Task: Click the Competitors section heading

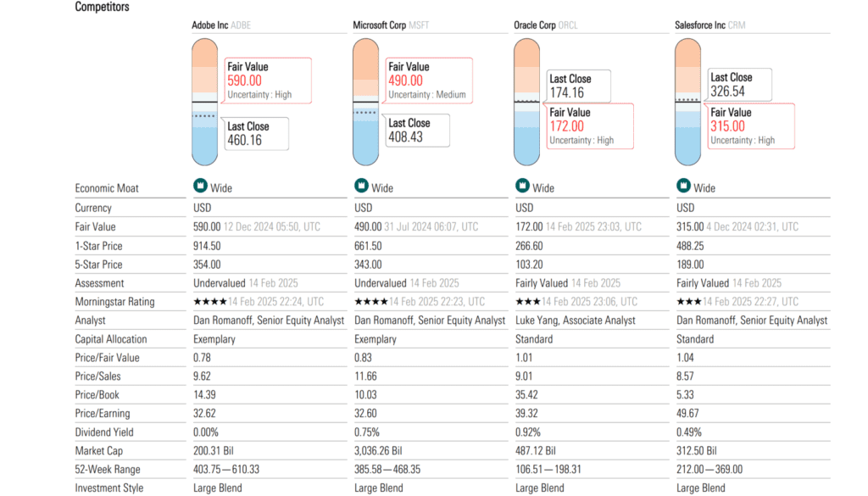Action: [x=103, y=7]
